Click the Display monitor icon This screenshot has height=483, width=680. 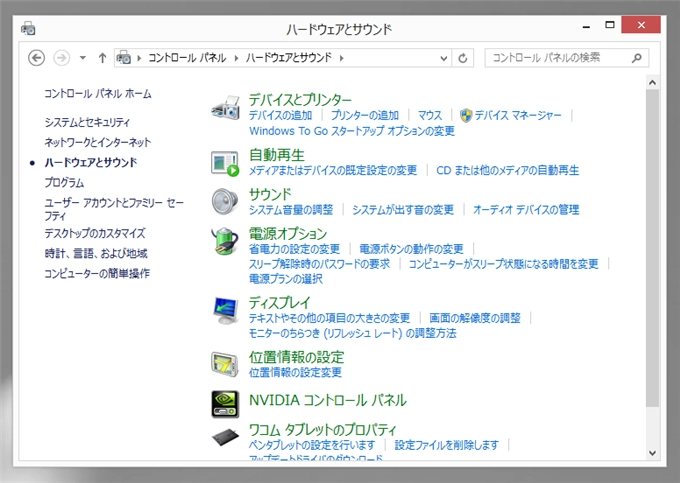pos(226,310)
